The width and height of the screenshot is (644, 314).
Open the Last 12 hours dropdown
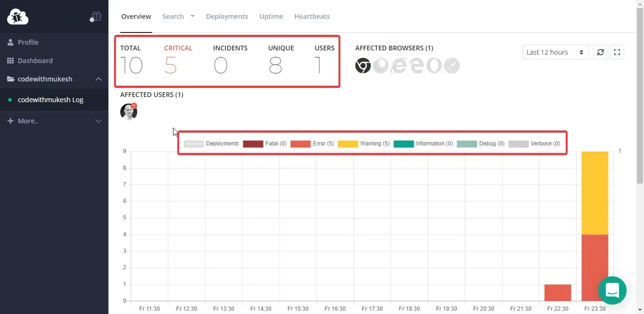tap(555, 52)
